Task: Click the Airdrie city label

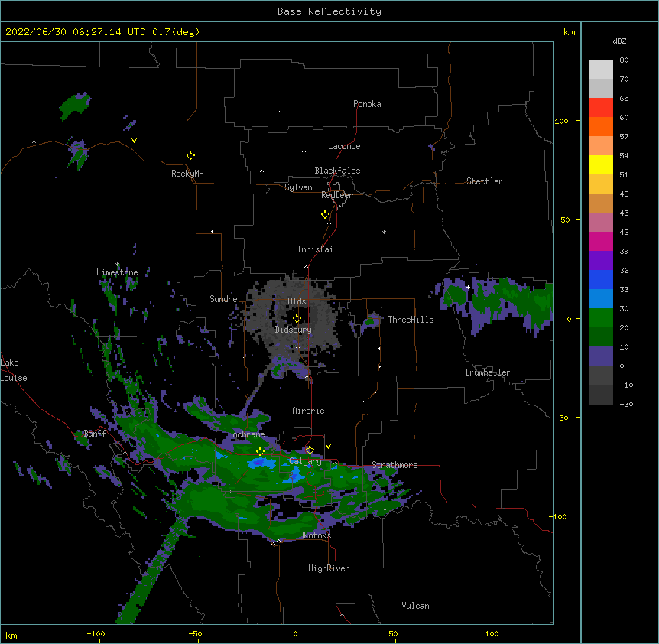Action: pos(309,411)
